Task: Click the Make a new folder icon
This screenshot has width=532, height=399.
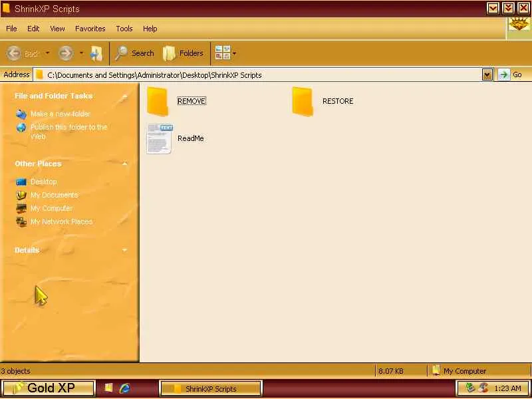Action: 21,114
